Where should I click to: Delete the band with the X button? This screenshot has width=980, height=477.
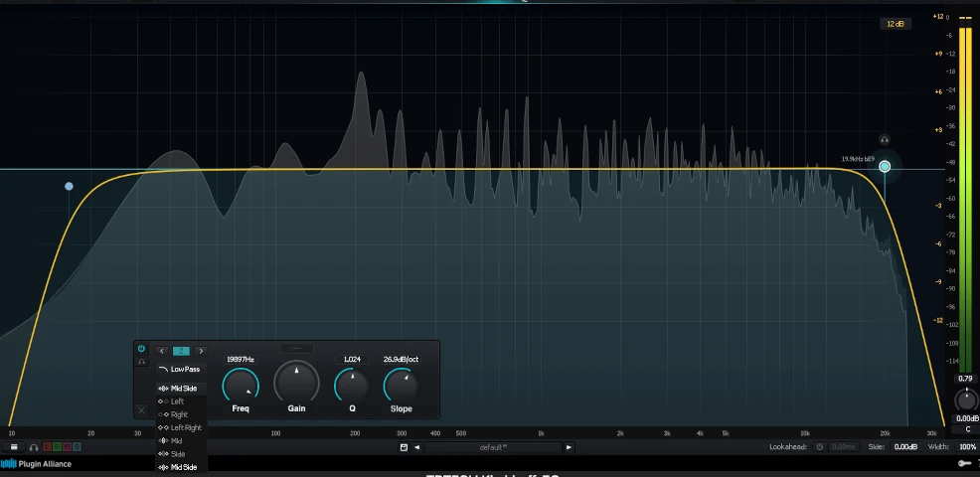tap(141, 410)
